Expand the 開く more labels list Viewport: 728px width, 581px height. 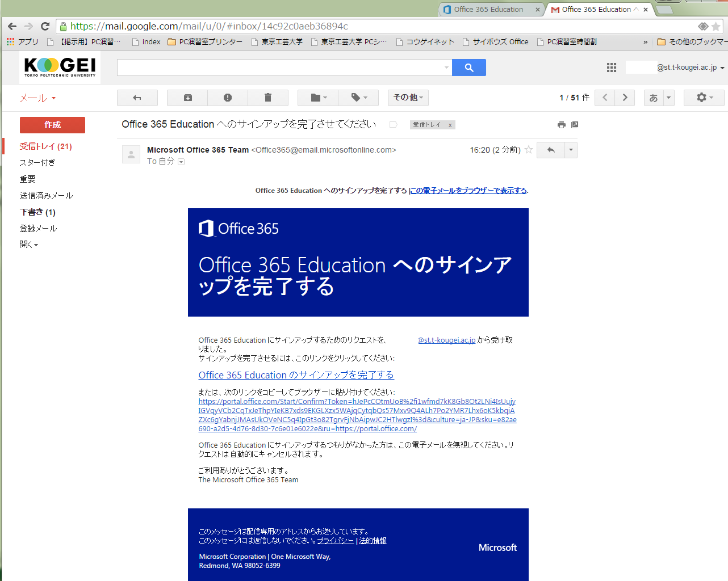point(28,245)
